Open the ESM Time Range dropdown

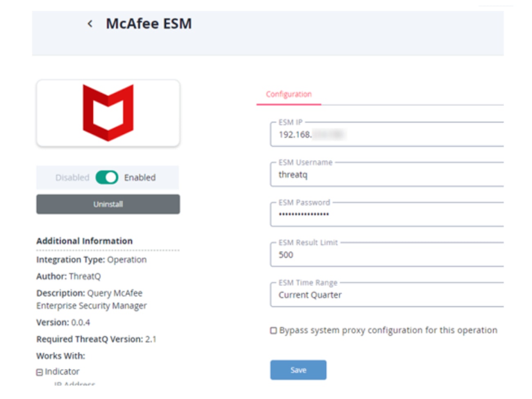tap(387, 295)
